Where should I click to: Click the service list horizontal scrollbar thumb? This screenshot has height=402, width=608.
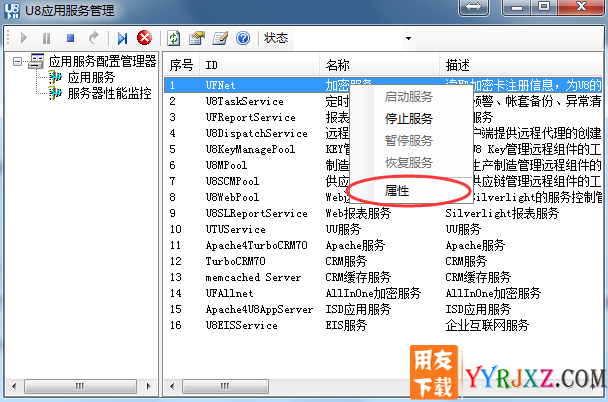(225, 386)
